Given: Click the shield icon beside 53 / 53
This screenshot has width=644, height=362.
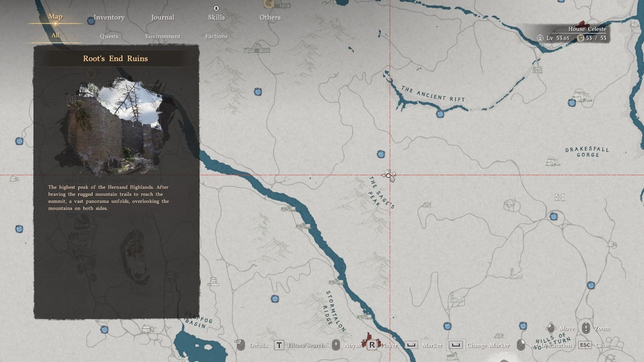Looking at the screenshot, I should coord(581,38).
